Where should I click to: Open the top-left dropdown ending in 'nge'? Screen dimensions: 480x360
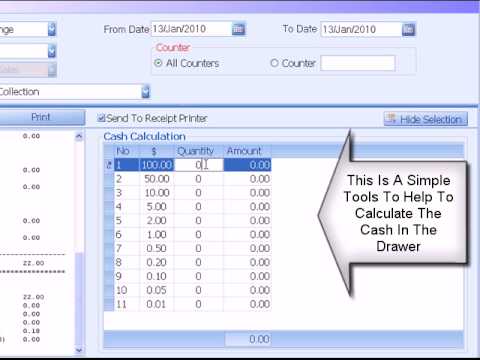52,29
